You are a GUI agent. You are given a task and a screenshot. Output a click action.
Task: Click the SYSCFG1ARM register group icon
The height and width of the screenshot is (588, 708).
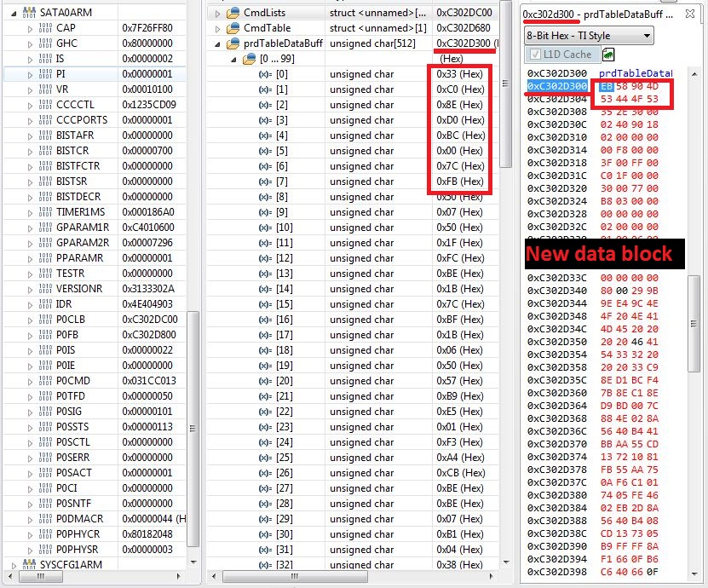click(x=29, y=564)
